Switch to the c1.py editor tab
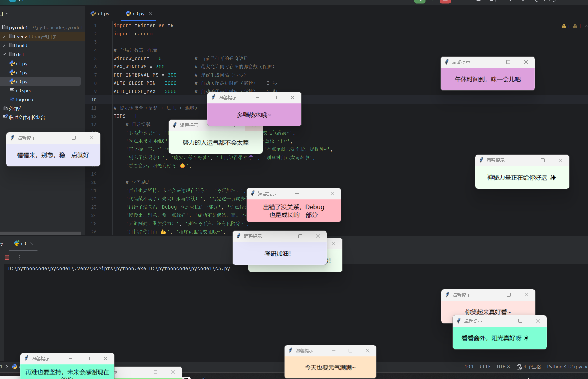The width and height of the screenshot is (588, 379). pos(100,14)
